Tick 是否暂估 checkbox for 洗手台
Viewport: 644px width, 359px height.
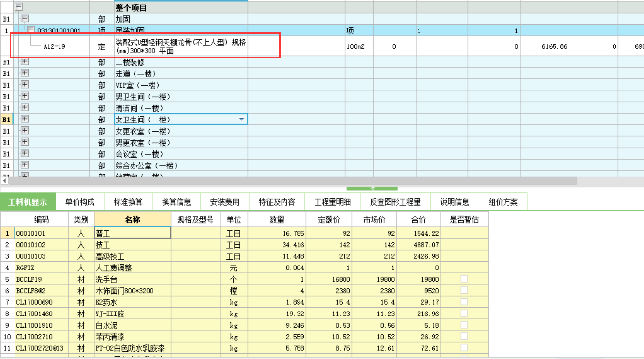[464, 279]
